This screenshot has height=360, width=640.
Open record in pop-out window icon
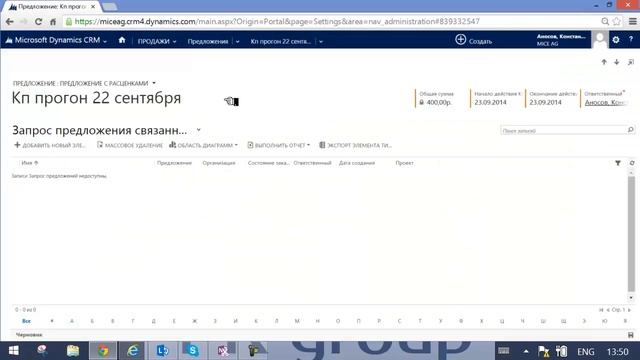tap(631, 62)
